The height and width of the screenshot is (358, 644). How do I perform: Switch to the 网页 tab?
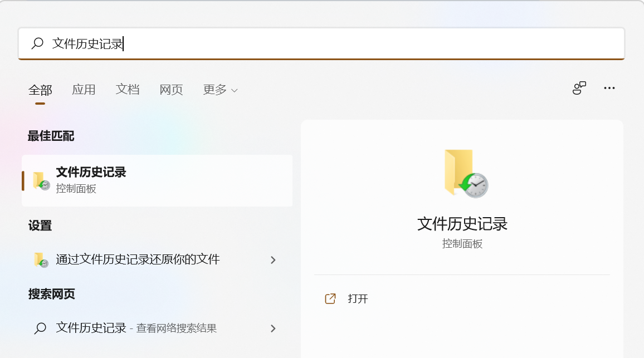pos(171,90)
